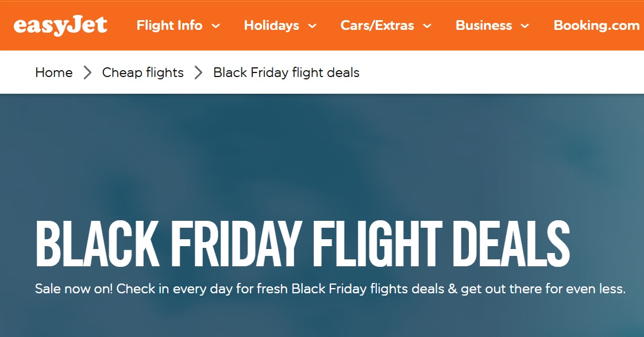Select the Business menu label
Screen dimensions: 644x337
[483, 26]
